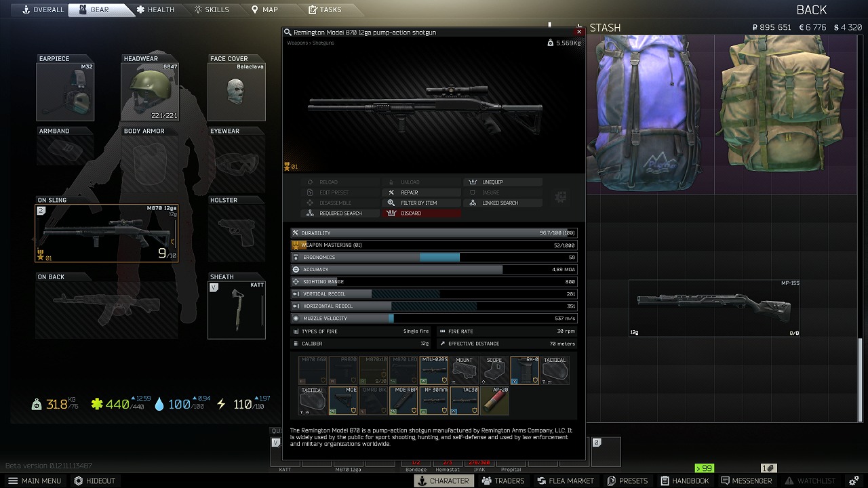Select the M870 660 barrel mod
Screen dimensions: 868x488
313,370
